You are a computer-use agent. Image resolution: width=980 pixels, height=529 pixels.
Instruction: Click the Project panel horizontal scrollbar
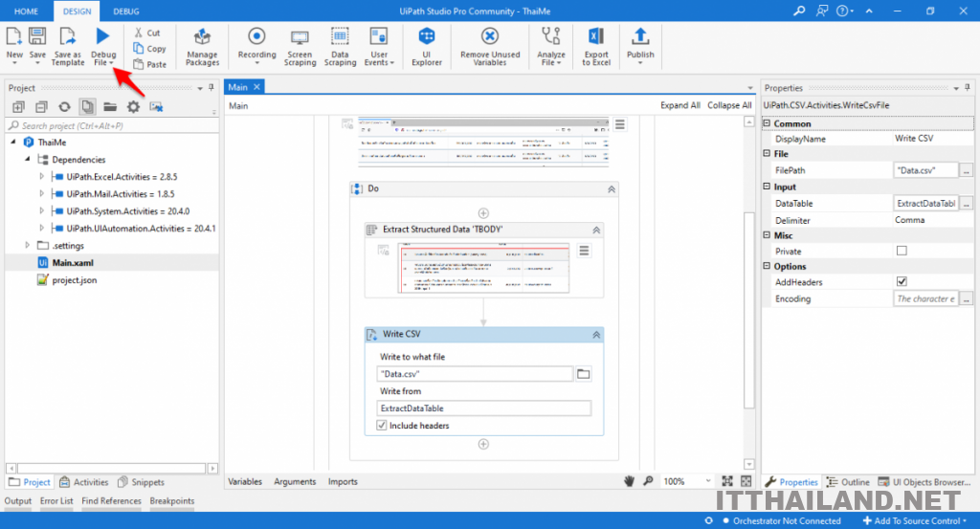112,468
